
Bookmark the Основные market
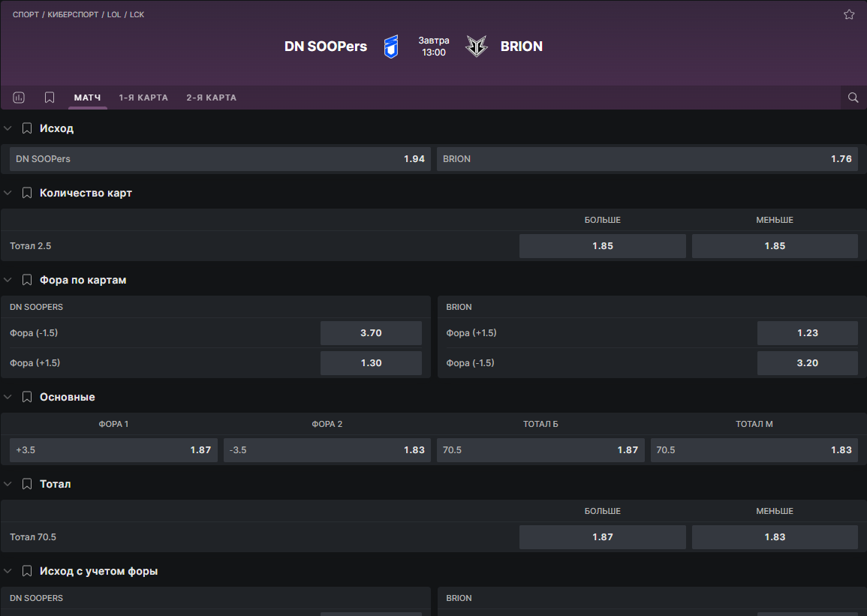tap(26, 397)
